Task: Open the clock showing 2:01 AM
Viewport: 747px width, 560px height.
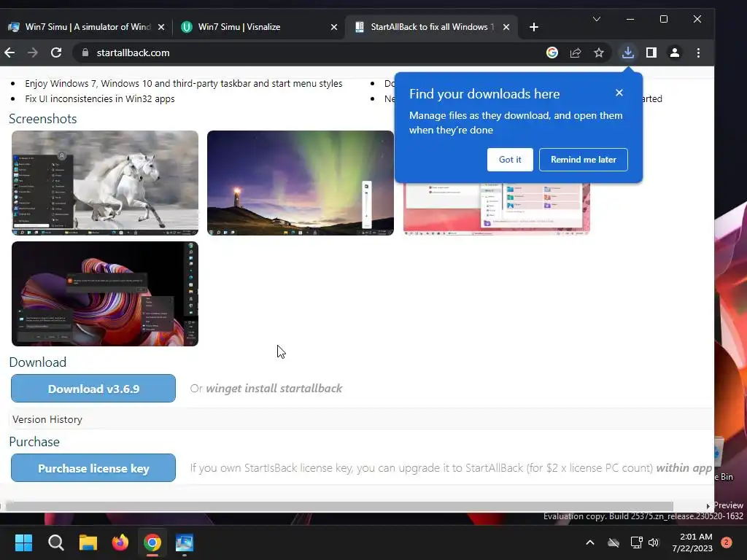Action: [692, 542]
